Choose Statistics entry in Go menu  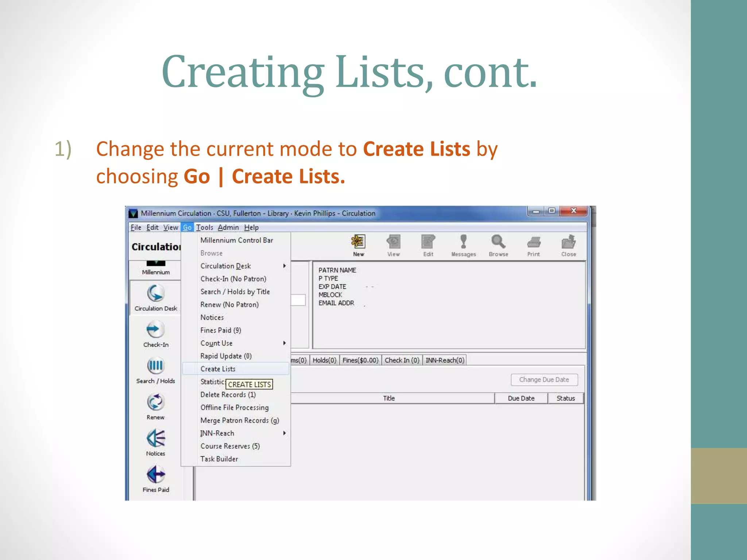click(213, 382)
